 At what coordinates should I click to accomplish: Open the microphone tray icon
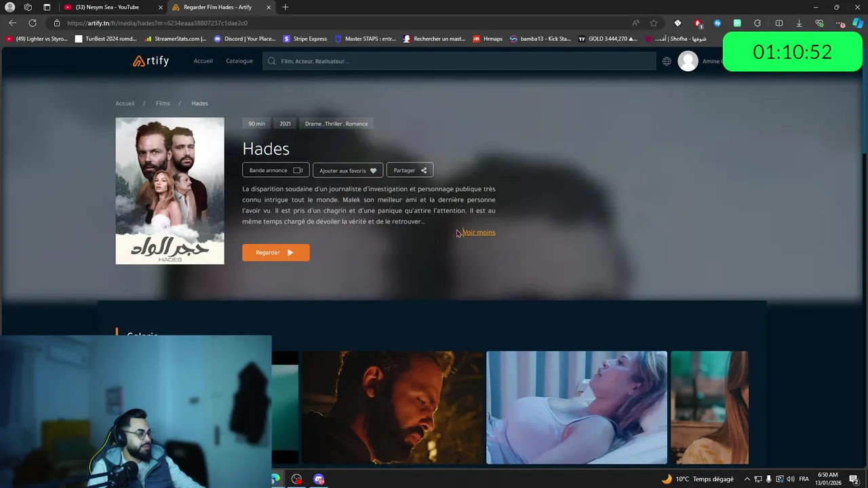tap(768, 479)
